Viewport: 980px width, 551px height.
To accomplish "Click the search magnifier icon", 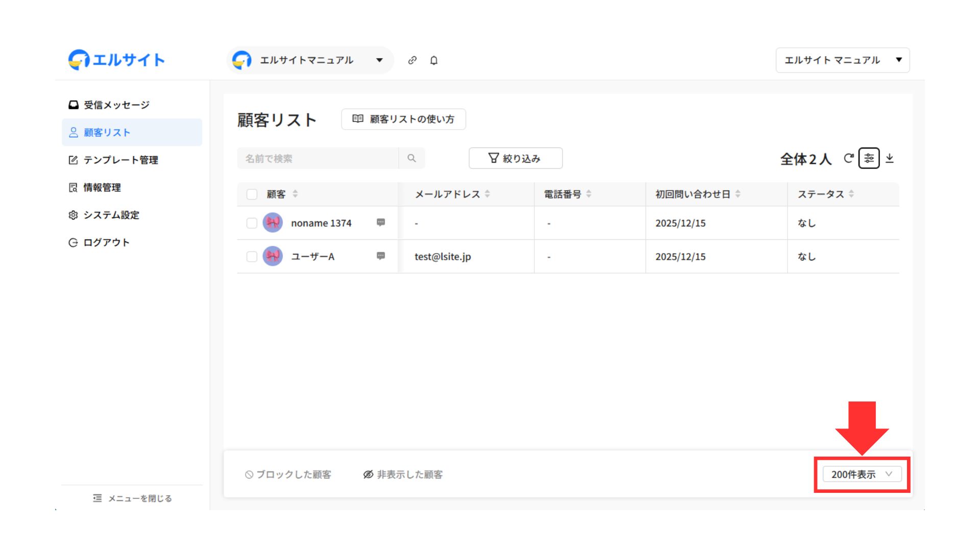I will [411, 159].
